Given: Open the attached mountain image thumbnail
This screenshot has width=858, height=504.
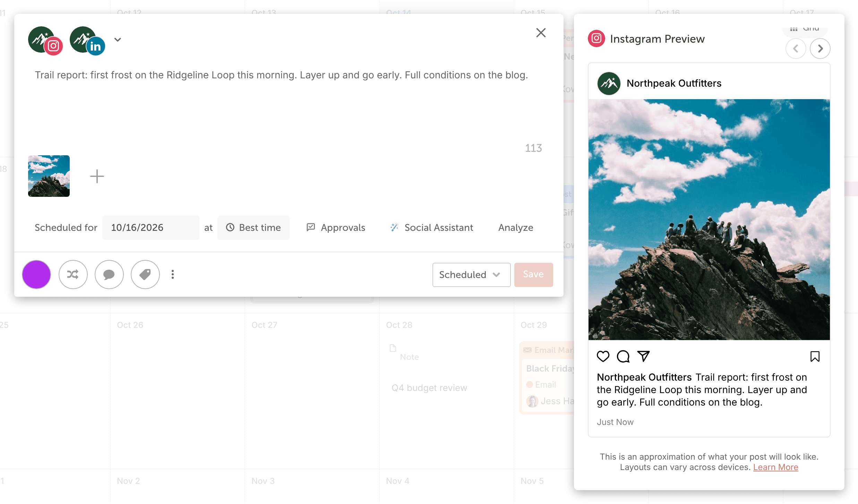Looking at the screenshot, I should pos(49,176).
